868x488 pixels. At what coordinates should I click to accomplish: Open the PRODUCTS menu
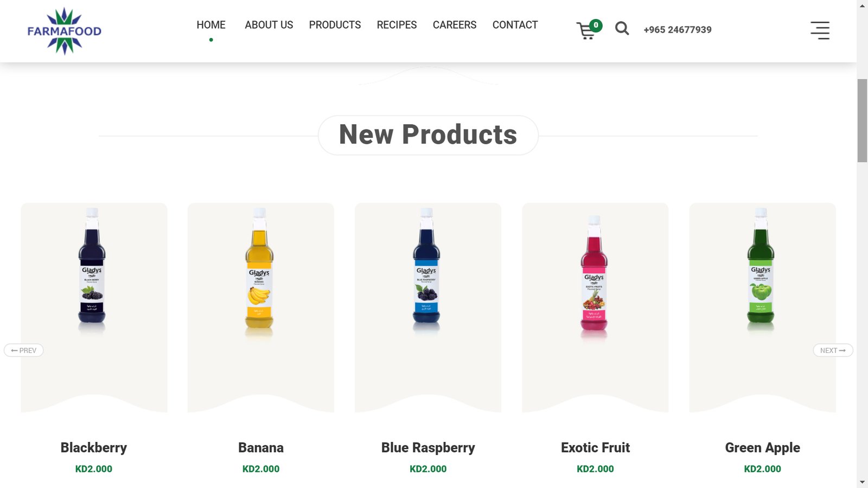[x=335, y=25]
